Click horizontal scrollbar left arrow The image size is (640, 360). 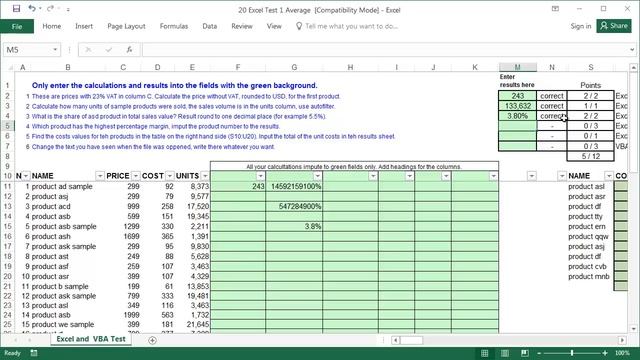coord(396,340)
